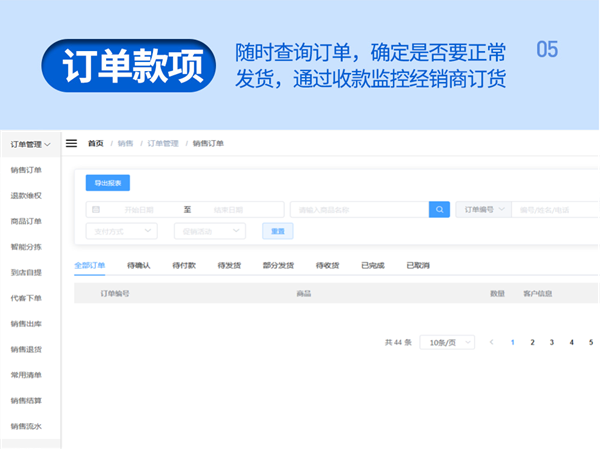Open 销售出库 in the sidebar

[26, 324]
